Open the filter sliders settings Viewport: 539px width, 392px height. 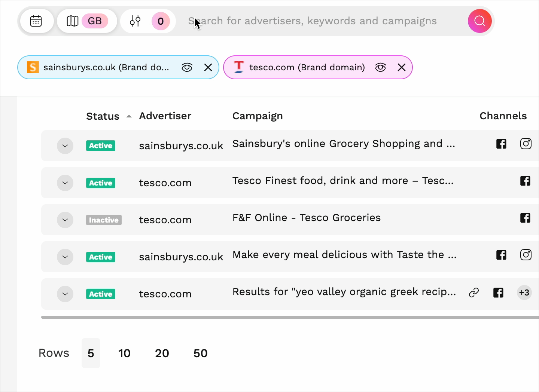pos(135,21)
